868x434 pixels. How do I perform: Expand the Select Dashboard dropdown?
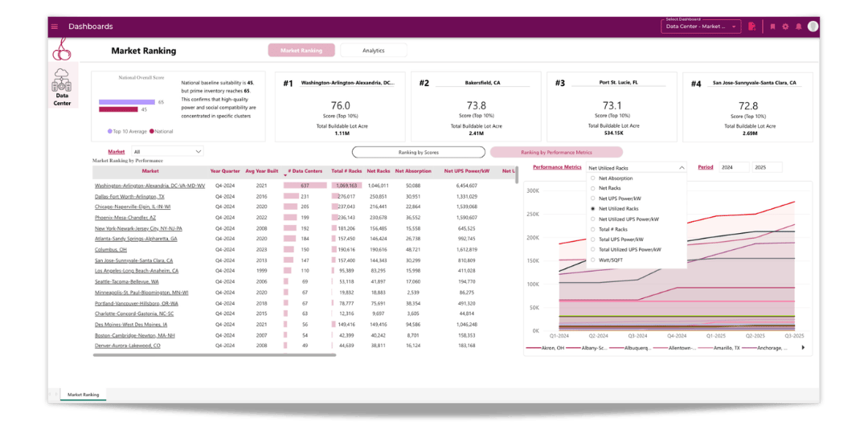(700, 27)
